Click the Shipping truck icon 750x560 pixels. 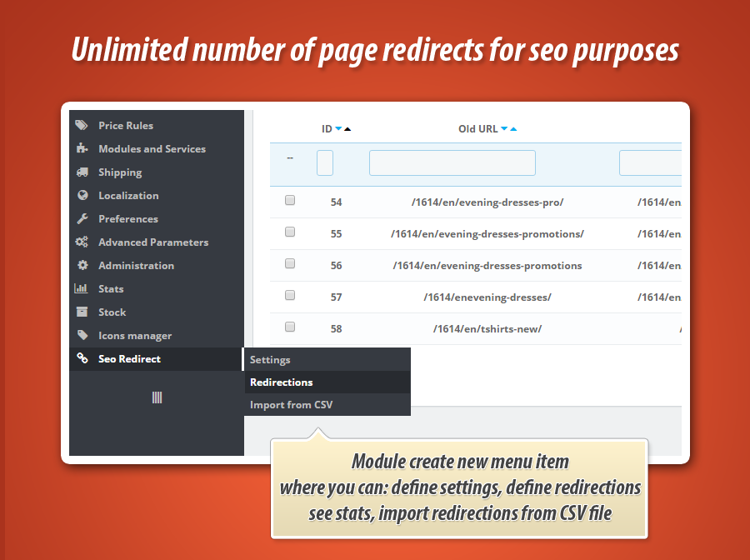click(x=82, y=172)
